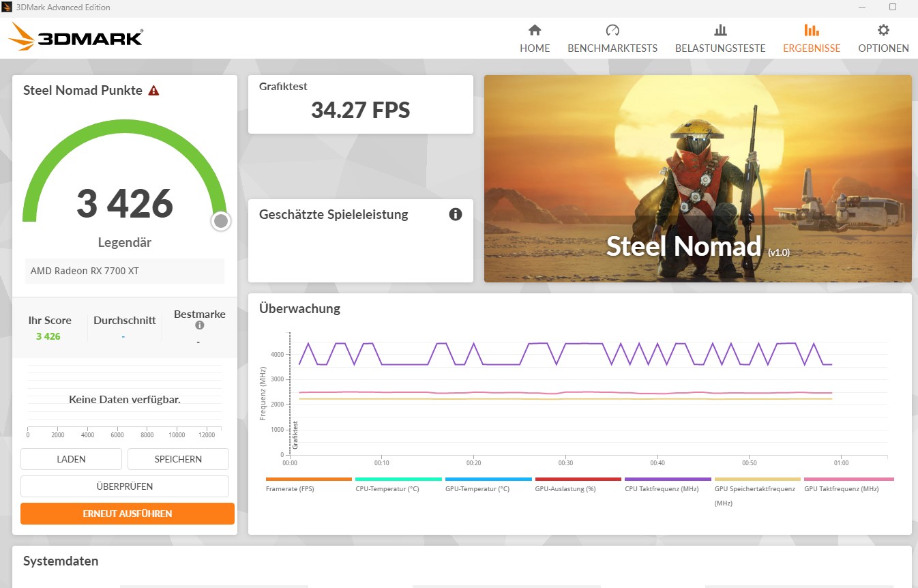Click the red warning triangle next to Steel Nomad Punkte
918x588 pixels.
[153, 91]
